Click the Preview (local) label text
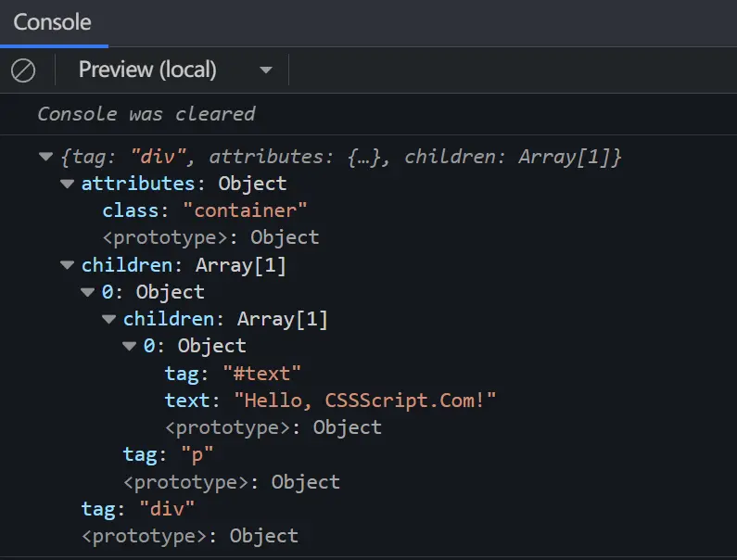 [x=147, y=70]
